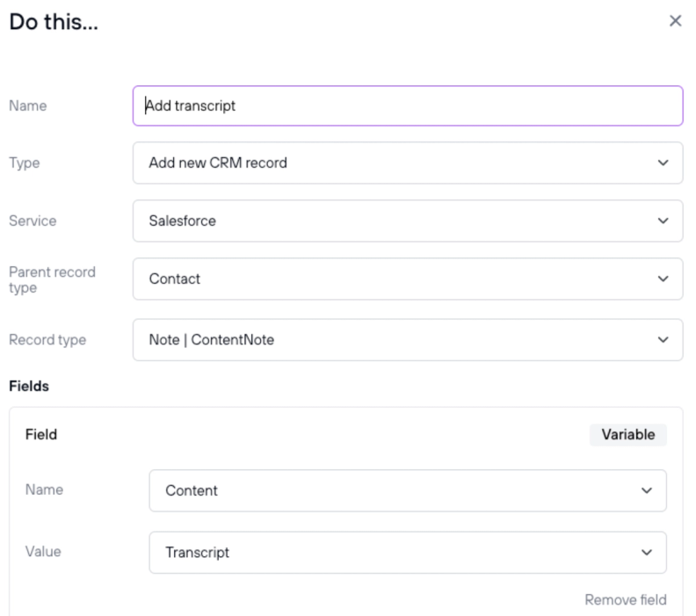
Task: Click the Do this... dialog title
Action: [x=54, y=23]
